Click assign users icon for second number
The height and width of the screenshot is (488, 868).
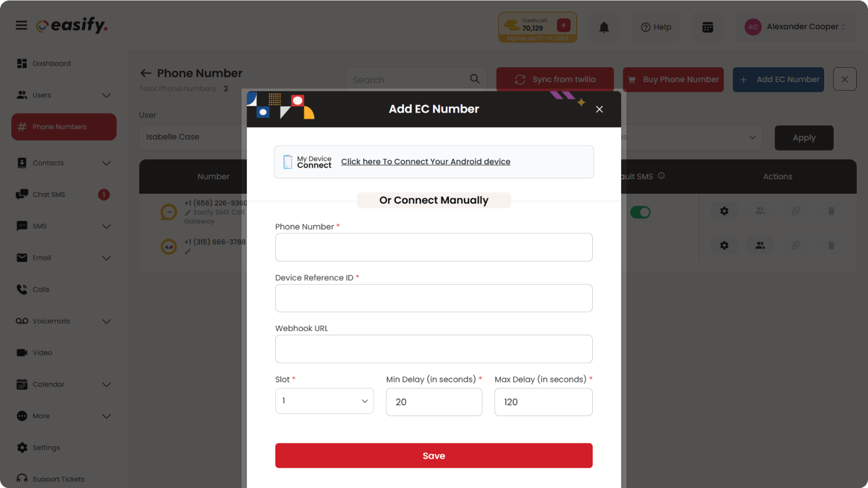(760, 245)
